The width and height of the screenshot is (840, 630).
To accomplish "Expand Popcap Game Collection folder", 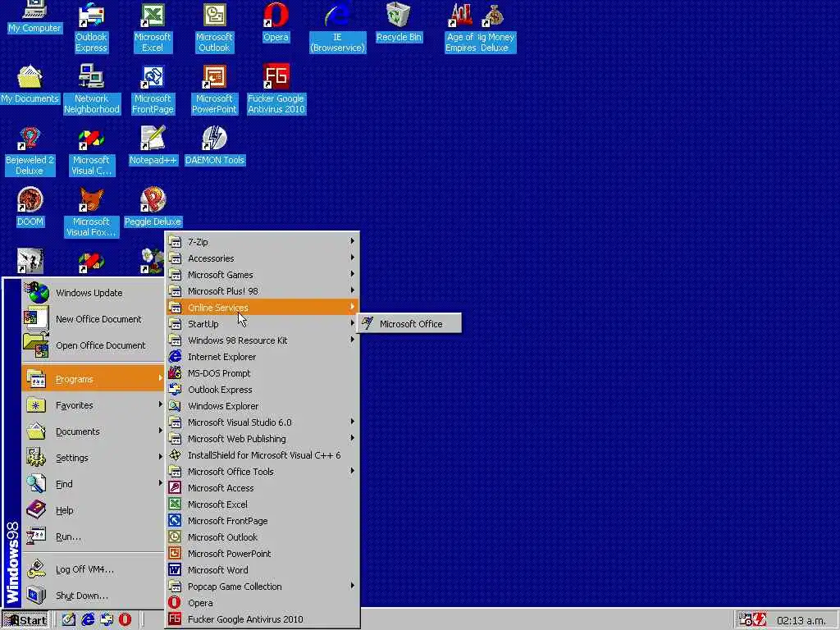I will point(262,586).
